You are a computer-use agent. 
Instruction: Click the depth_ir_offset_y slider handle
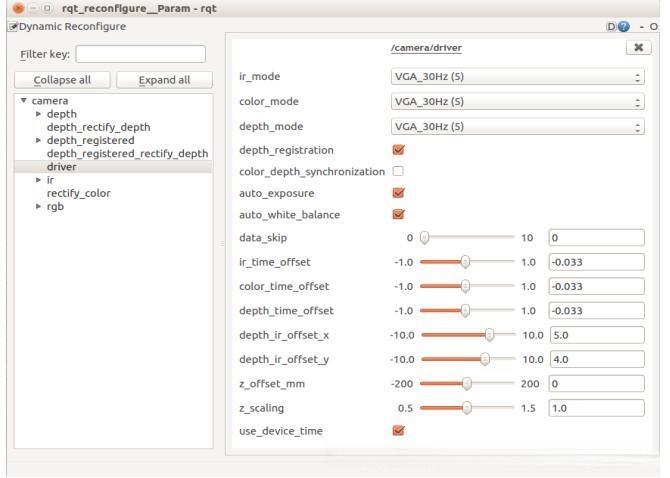click(485, 359)
